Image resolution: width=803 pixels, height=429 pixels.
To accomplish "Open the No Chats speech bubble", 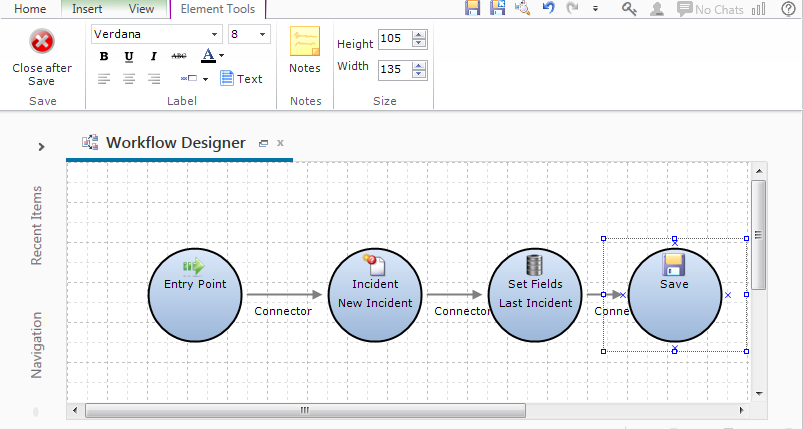I will [x=710, y=9].
